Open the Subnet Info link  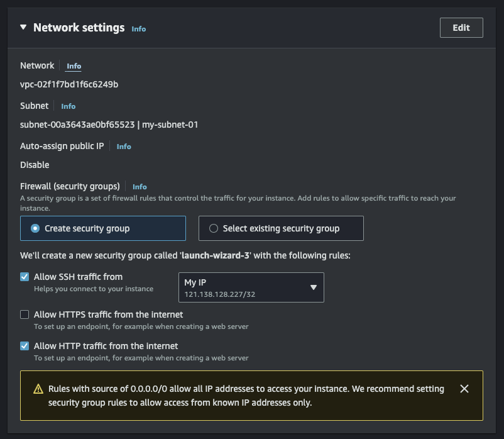point(68,106)
